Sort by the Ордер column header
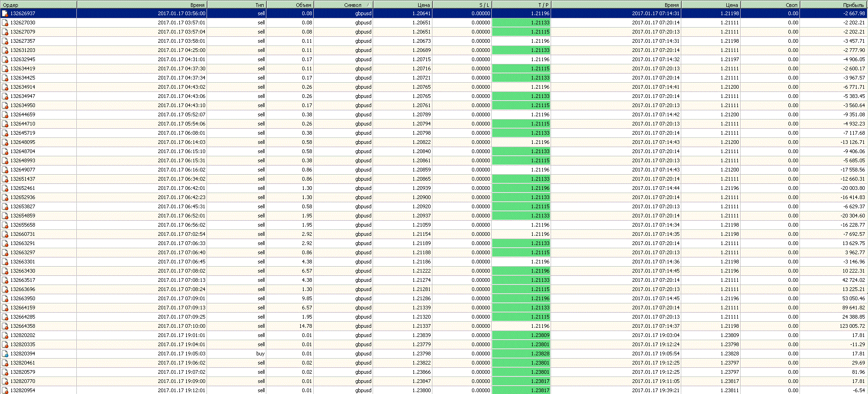This screenshot has width=868, height=394. [38, 5]
